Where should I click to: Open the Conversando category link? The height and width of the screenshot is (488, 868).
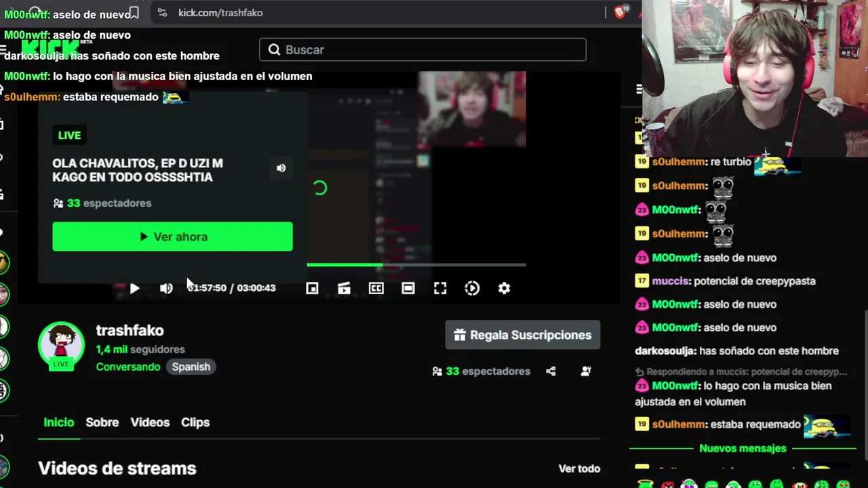tap(128, 367)
